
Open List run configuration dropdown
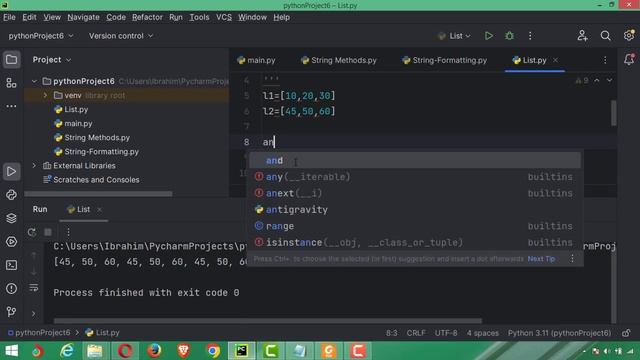pyautogui.click(x=454, y=36)
